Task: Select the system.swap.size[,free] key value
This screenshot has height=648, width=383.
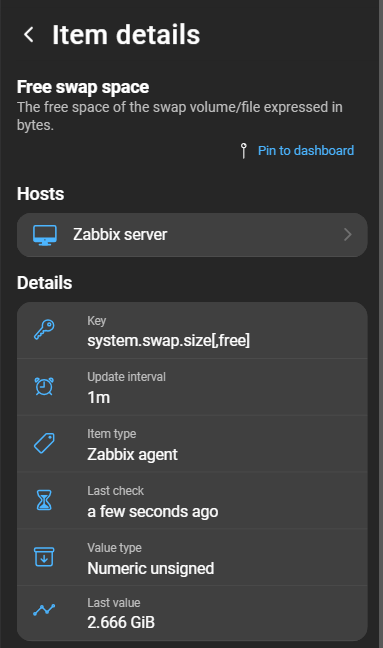Action: pyautogui.click(x=169, y=341)
